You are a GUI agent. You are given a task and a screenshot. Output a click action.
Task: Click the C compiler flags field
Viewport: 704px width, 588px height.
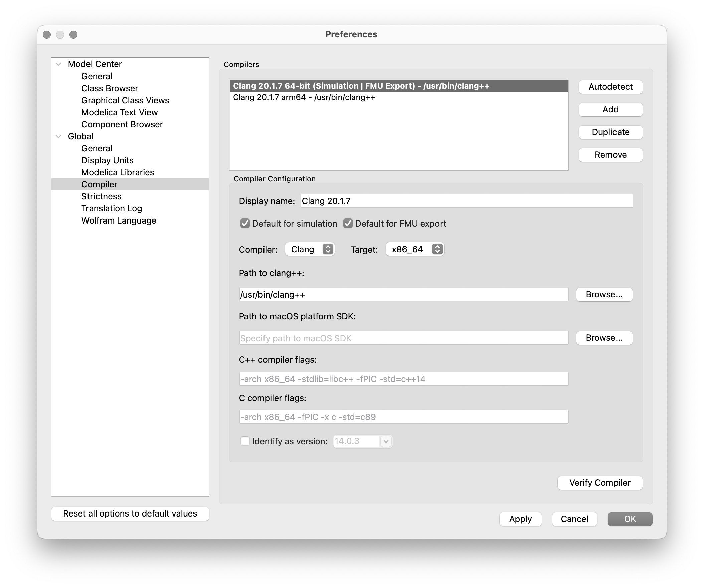404,417
